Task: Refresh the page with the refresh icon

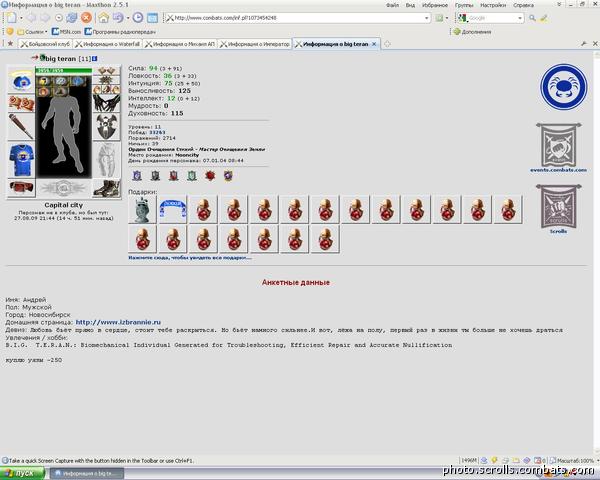Action: tap(72, 18)
